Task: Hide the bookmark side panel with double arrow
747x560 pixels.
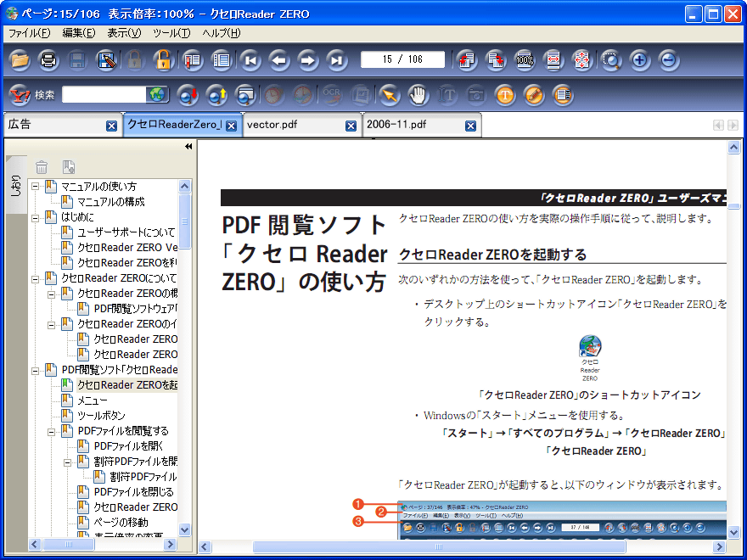Action: click(x=188, y=147)
